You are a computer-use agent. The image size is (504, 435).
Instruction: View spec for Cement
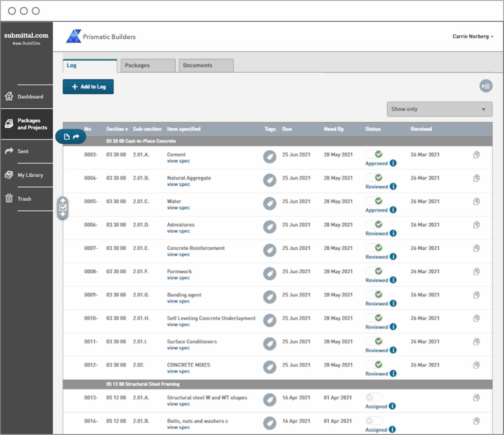pyautogui.click(x=178, y=161)
